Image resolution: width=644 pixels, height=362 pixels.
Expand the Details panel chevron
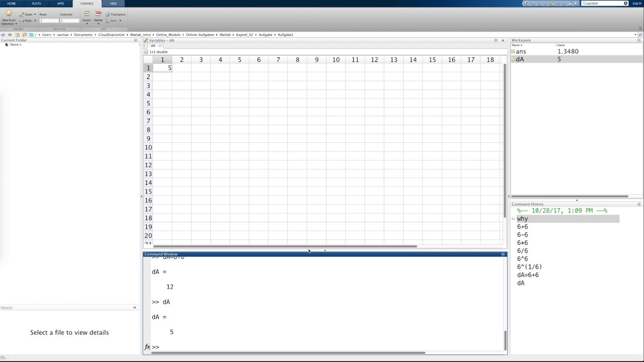pyautogui.click(x=134, y=308)
